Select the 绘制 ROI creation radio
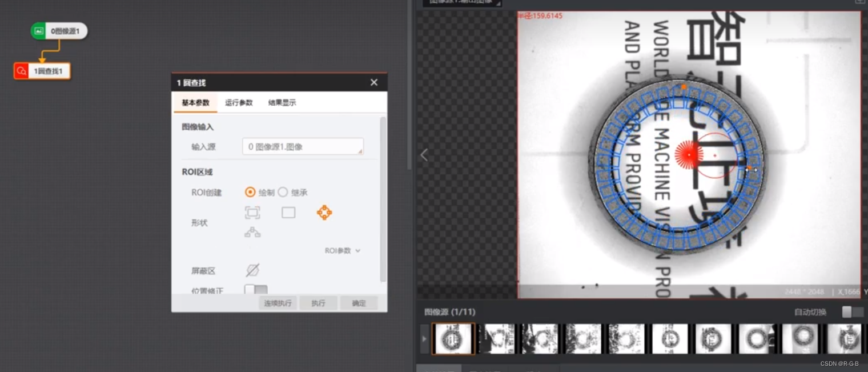The height and width of the screenshot is (372, 868). [x=250, y=193]
